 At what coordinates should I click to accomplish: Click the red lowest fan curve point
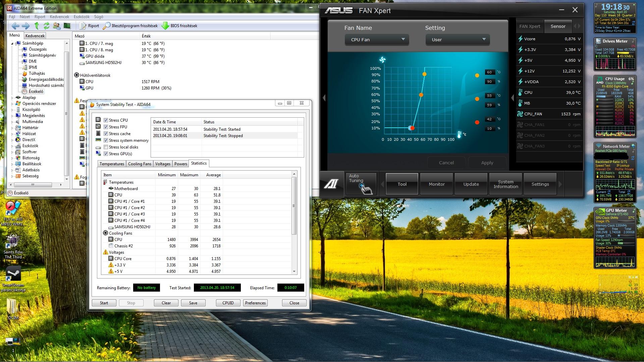click(412, 128)
